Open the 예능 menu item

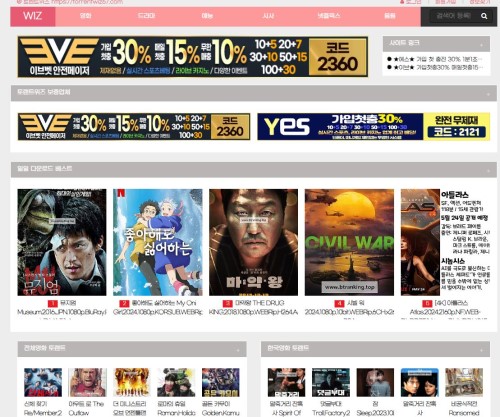click(207, 16)
